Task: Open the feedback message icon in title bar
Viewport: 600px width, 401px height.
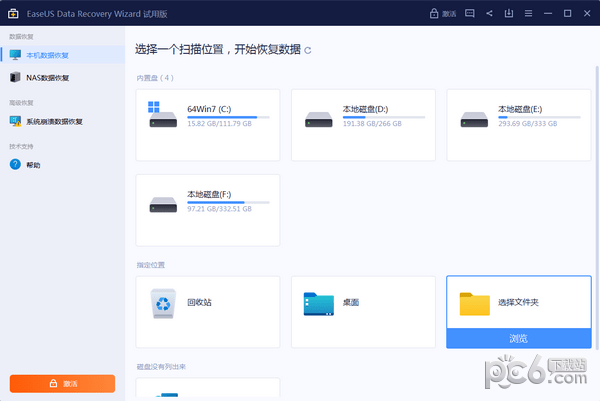Action: click(x=470, y=13)
